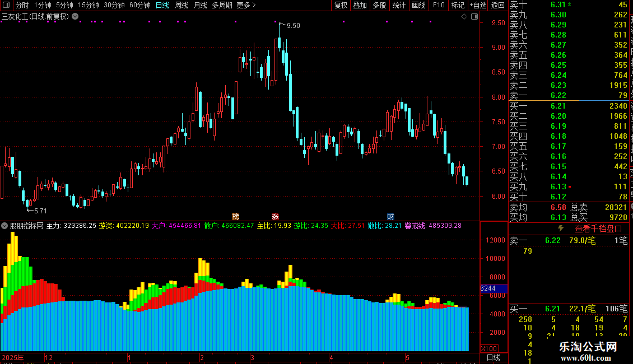The image size is (633, 364).
Task: Select the 买五 6.17 order row
Action: pos(569,146)
